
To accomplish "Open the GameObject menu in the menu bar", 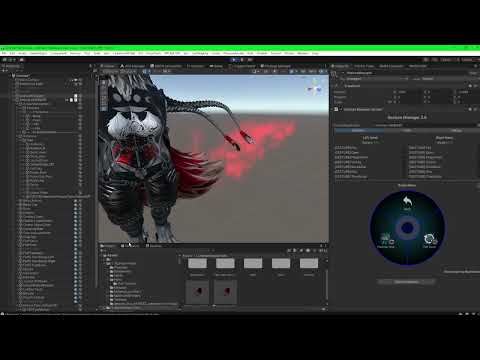I will 39,53.
